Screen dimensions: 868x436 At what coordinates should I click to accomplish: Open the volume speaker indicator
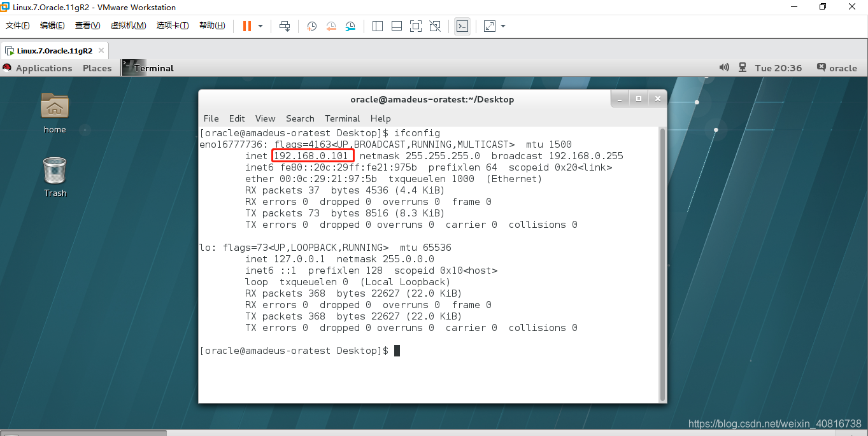(724, 67)
